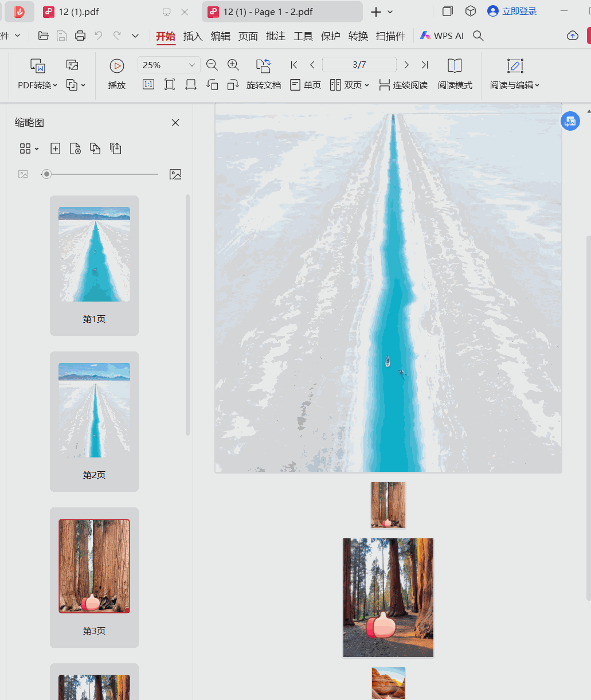This screenshot has height=700, width=591.
Task: Click thumbnail panel vertical scrollbar
Action: tap(187, 315)
